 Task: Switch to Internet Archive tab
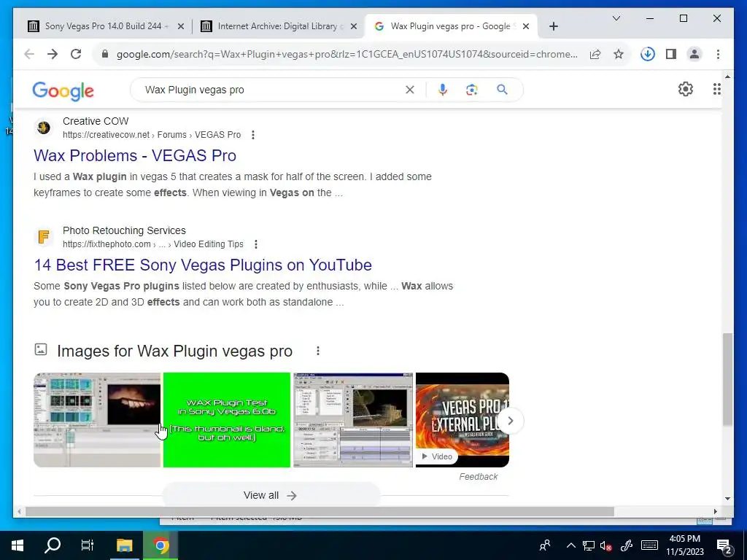click(x=277, y=26)
